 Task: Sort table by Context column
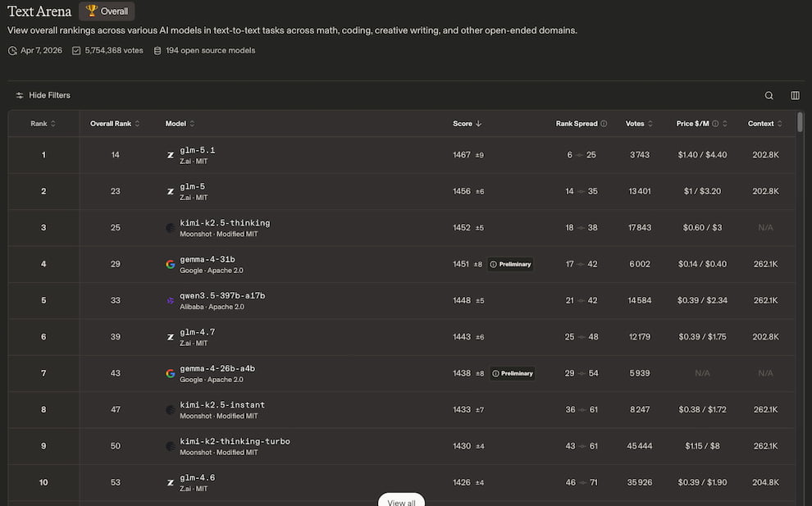pos(765,124)
